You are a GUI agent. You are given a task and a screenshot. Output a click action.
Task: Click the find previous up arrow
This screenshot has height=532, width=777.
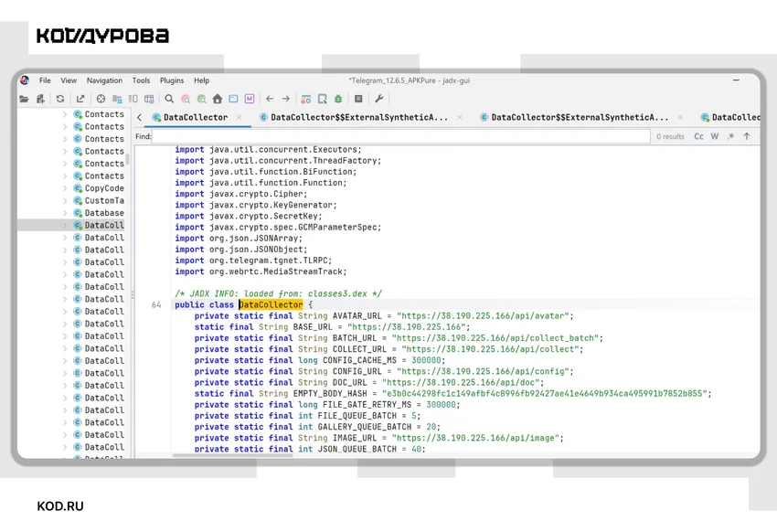747,136
